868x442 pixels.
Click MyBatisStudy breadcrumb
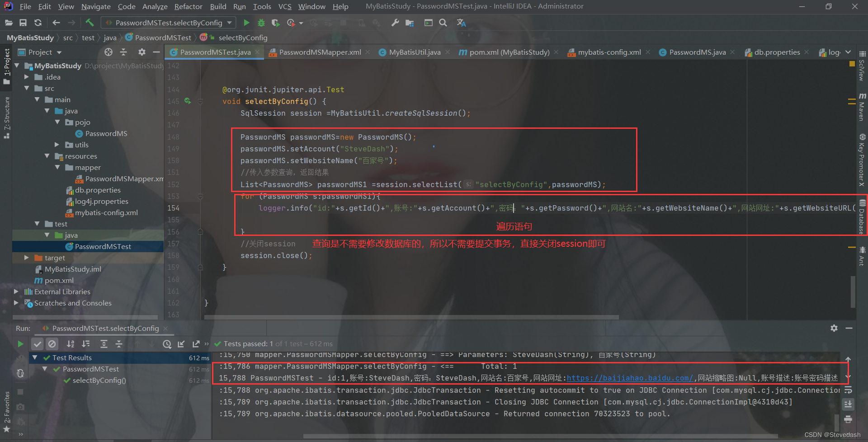click(30, 38)
